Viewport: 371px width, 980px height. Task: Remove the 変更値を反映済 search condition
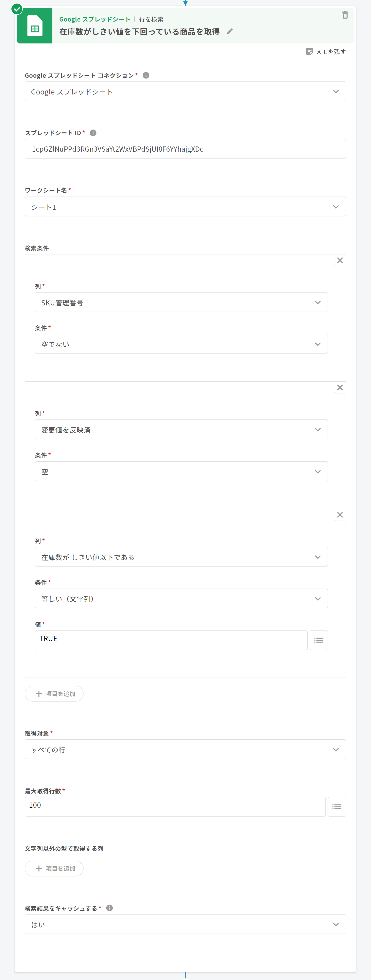click(x=340, y=387)
